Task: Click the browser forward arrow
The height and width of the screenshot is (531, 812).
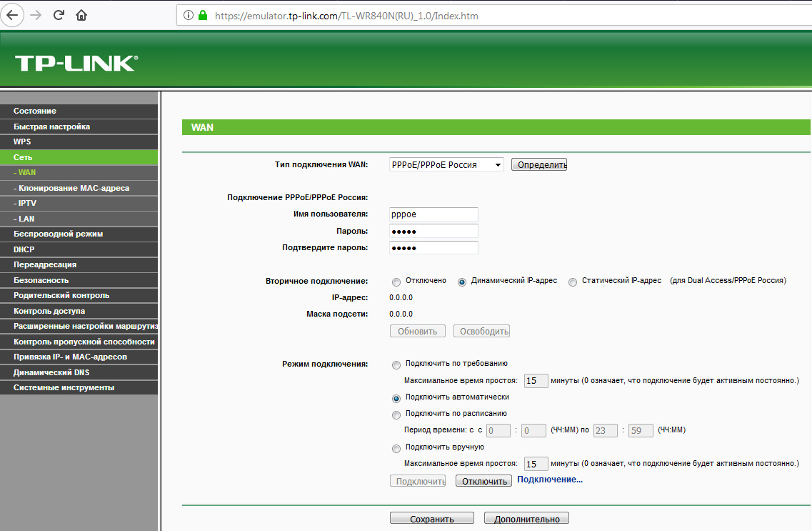Action: (36, 15)
